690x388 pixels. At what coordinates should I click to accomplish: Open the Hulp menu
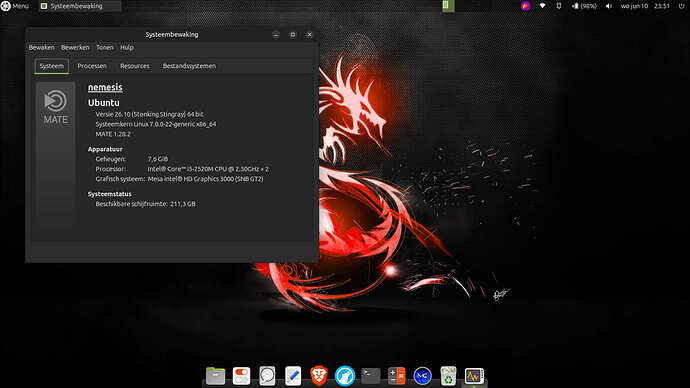tap(127, 48)
